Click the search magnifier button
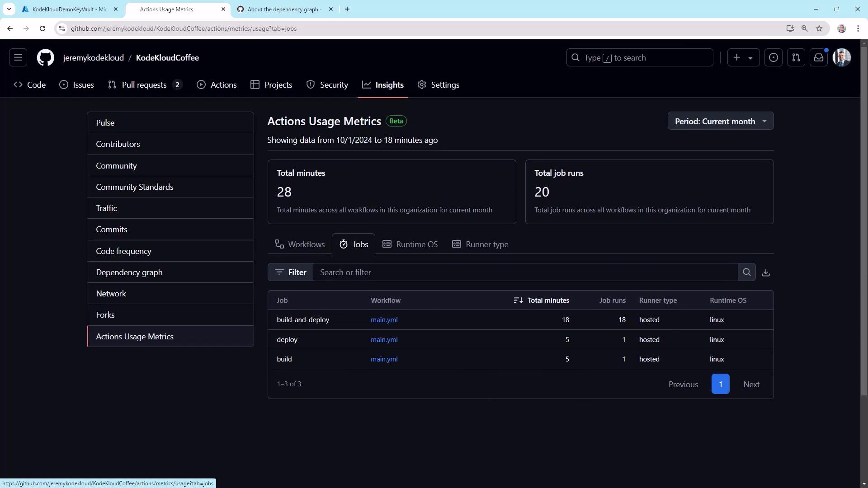Screen dimensions: 868x488 pos(747,272)
